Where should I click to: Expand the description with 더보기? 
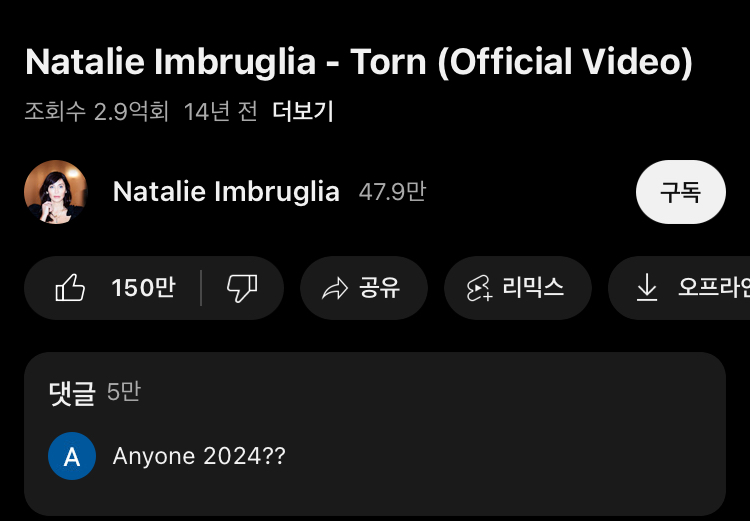click(303, 111)
